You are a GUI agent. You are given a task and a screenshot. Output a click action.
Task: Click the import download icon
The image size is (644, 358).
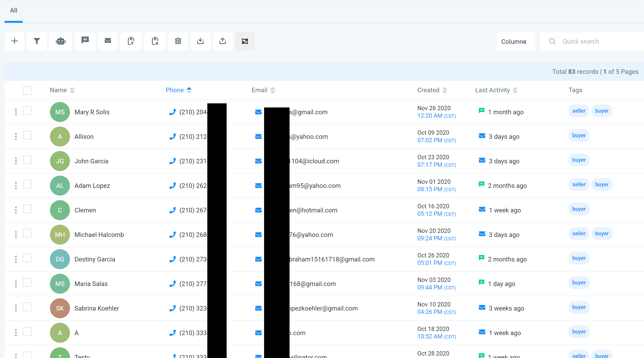point(200,41)
